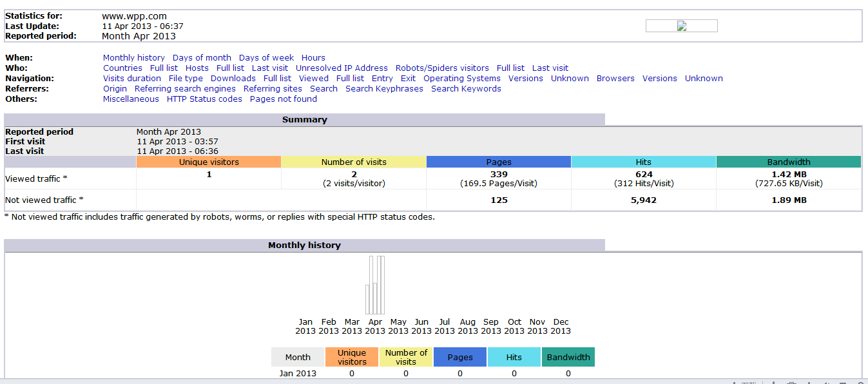Click Number of visits header in Monthly history table
The image size is (868, 384).
pos(406,357)
